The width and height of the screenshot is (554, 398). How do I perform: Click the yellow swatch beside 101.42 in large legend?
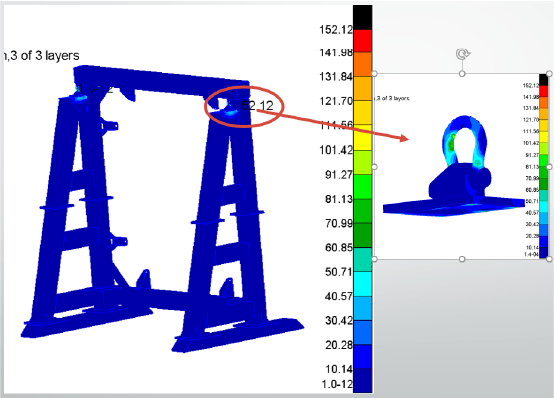click(x=363, y=137)
